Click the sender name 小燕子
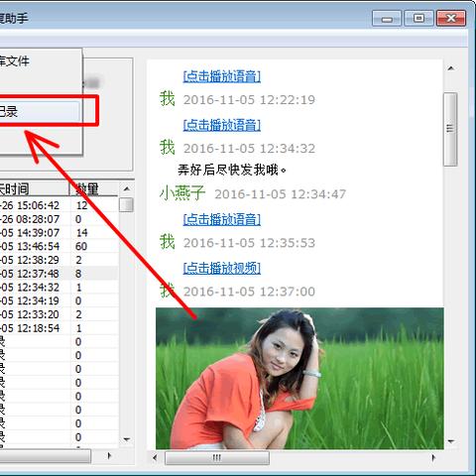The image size is (476, 476). 182,193
